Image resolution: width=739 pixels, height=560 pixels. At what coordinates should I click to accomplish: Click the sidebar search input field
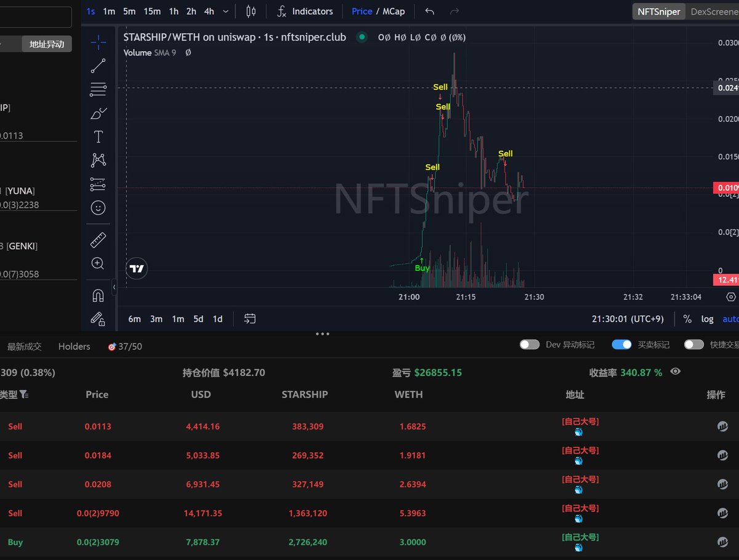(36, 17)
